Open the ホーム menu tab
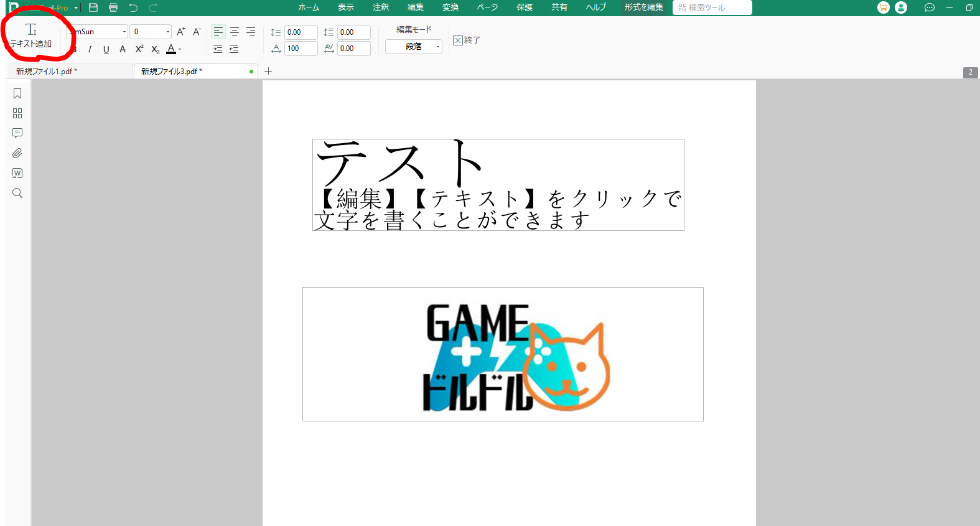980x526 pixels. [309, 7]
